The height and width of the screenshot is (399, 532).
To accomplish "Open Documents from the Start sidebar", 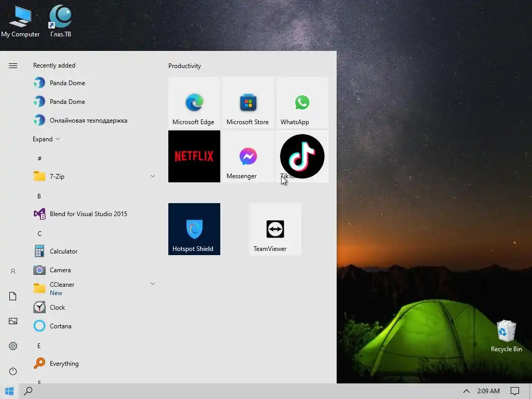I will (x=13, y=296).
